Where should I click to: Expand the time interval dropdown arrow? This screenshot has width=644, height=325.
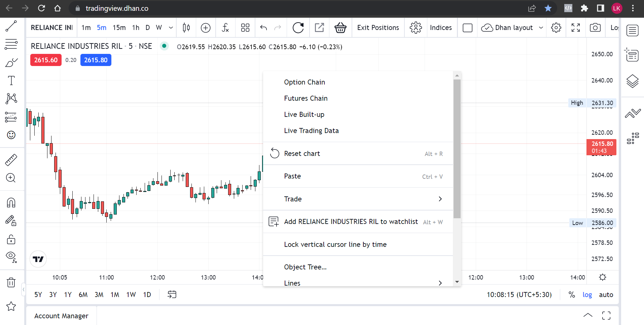coord(171,28)
